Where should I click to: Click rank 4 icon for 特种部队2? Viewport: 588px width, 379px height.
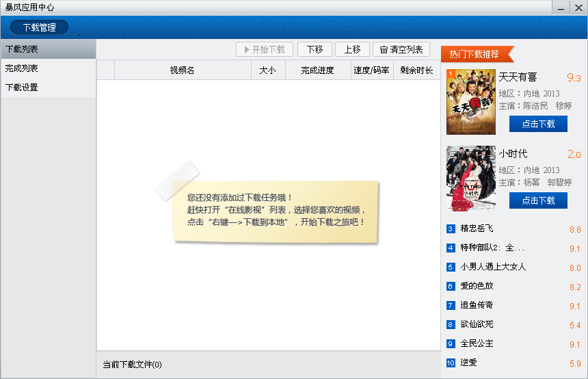[x=451, y=248]
